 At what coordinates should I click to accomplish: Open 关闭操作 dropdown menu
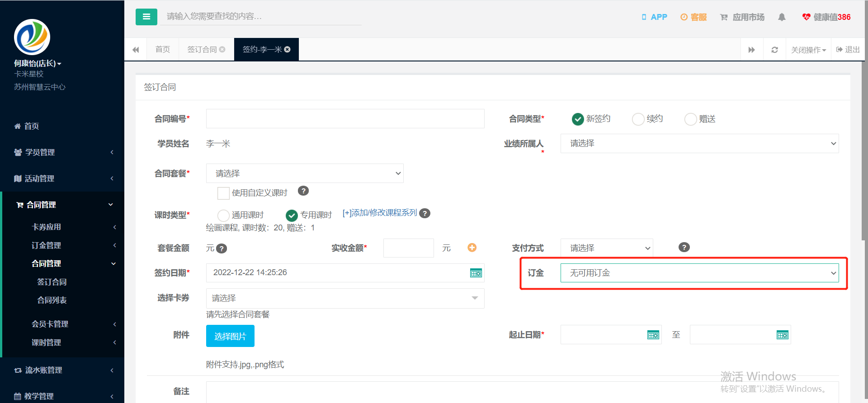pos(808,50)
